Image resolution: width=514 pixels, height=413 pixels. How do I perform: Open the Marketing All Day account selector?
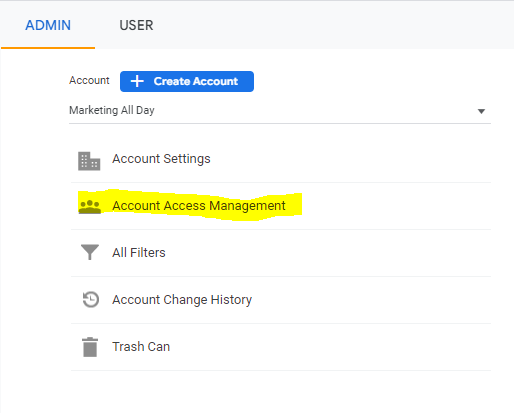pyautogui.click(x=280, y=110)
